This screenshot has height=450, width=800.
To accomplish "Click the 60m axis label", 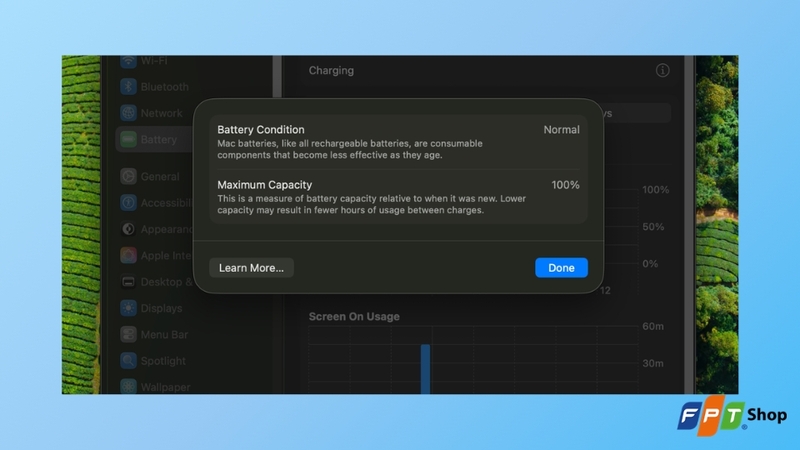I will coord(653,326).
